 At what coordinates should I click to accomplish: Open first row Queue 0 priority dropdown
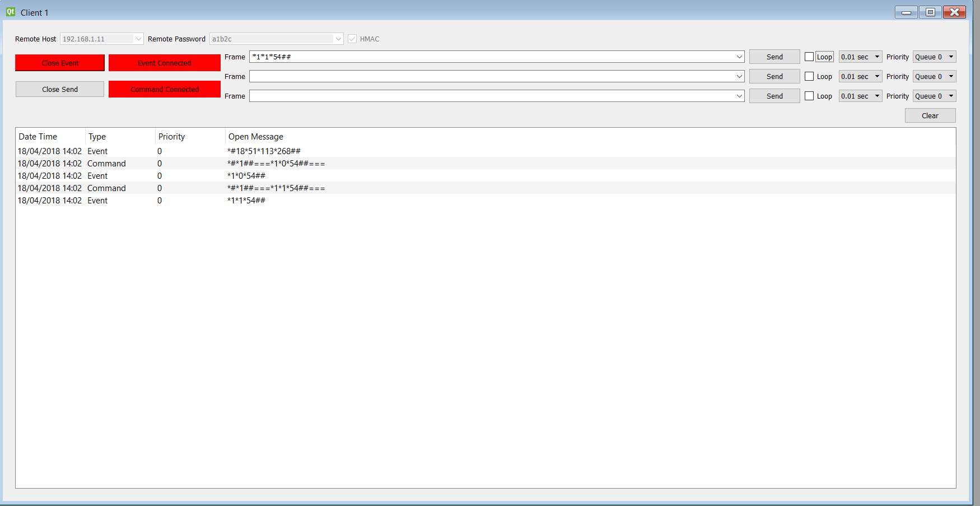[x=934, y=57]
